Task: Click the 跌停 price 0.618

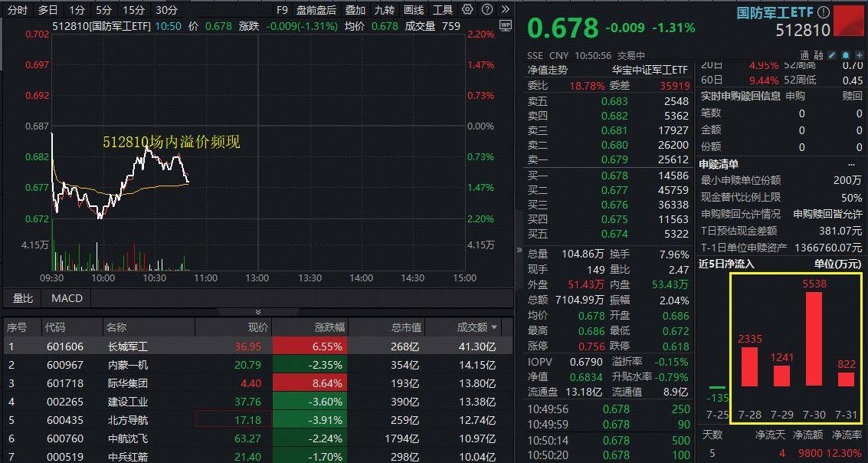Action: 676,346
